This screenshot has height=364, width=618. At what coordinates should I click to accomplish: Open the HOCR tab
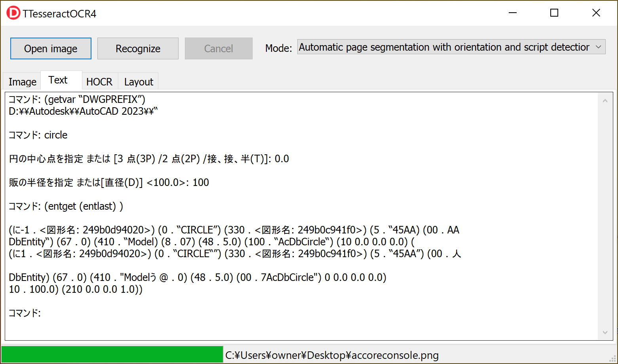click(99, 82)
